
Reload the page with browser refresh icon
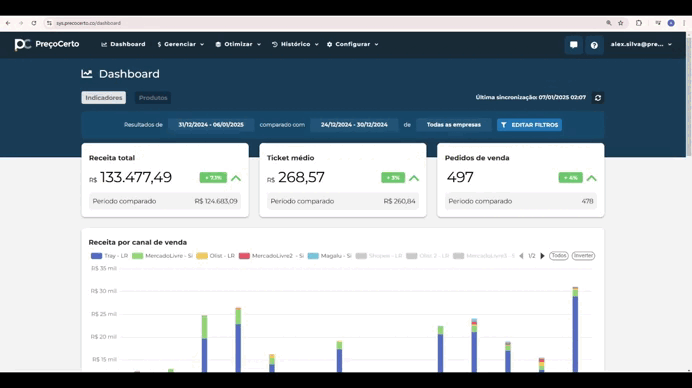[34, 23]
